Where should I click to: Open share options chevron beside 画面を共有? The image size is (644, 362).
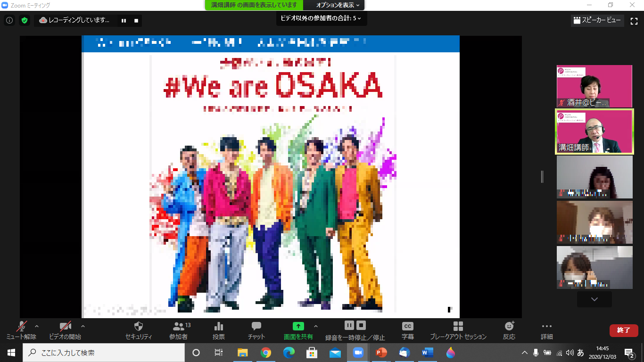(316, 326)
